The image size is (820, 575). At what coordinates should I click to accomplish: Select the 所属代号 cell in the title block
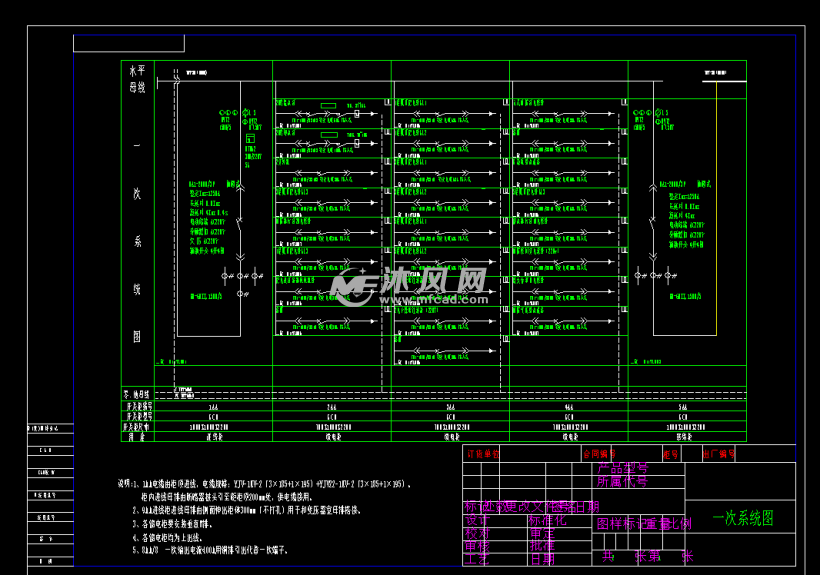tap(622, 481)
